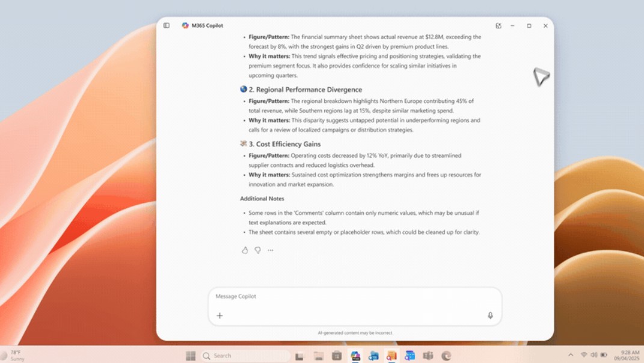Maximize the M365 Copilot window
The image size is (644, 363).
tap(529, 26)
